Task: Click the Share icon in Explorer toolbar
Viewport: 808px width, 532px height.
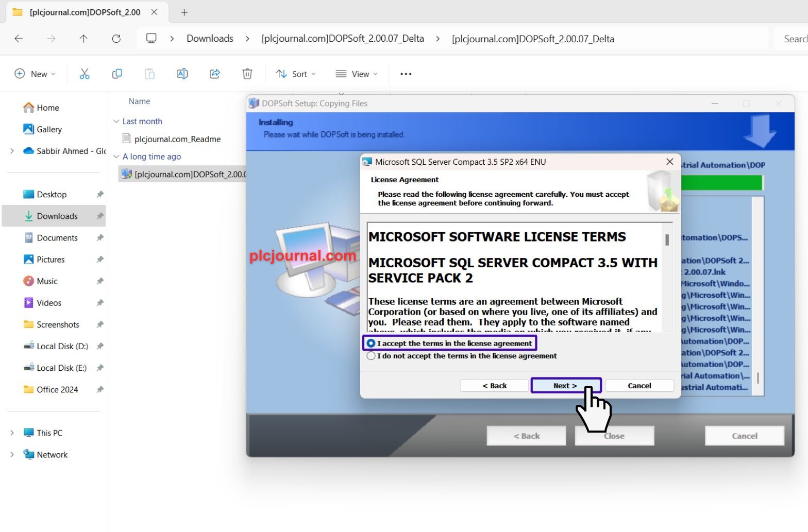Action: [x=215, y=74]
